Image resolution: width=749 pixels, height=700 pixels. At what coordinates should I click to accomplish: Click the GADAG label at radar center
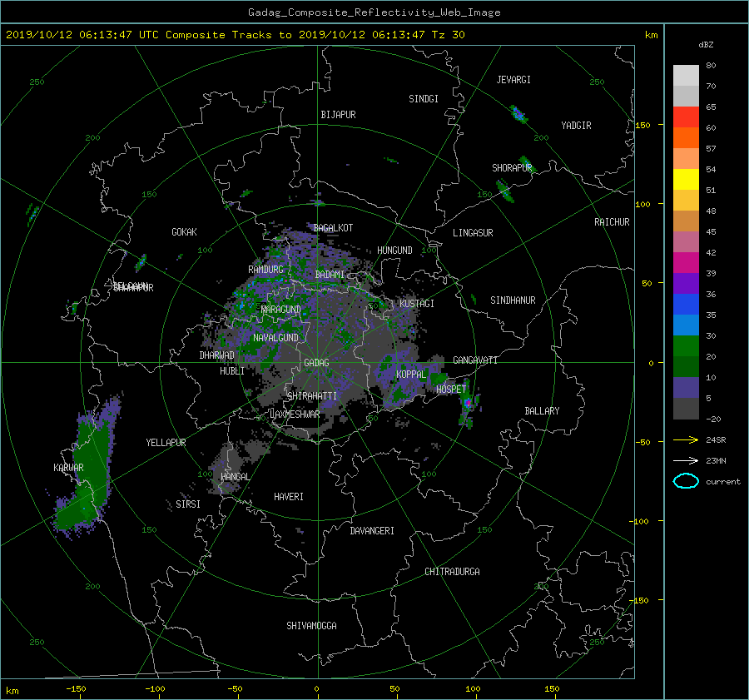tap(317, 363)
